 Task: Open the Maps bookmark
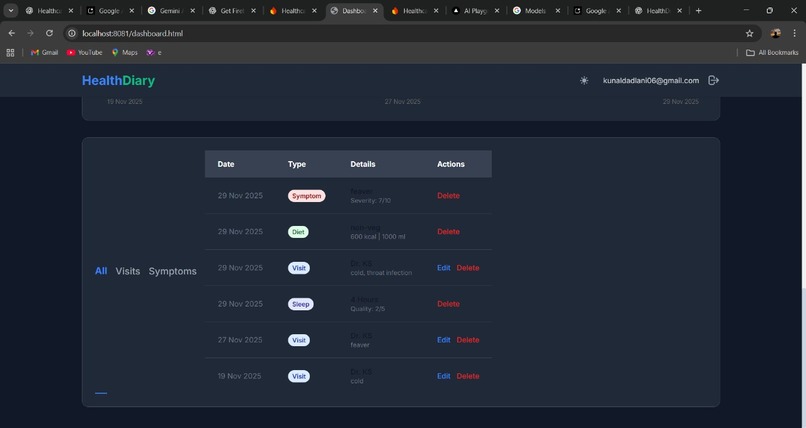124,52
